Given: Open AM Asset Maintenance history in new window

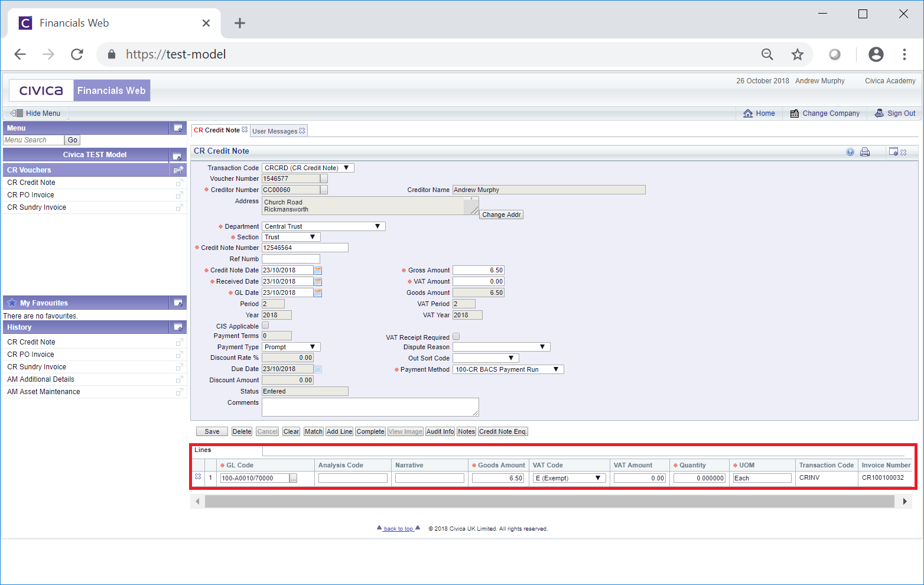Looking at the screenshot, I should pyautogui.click(x=180, y=392).
